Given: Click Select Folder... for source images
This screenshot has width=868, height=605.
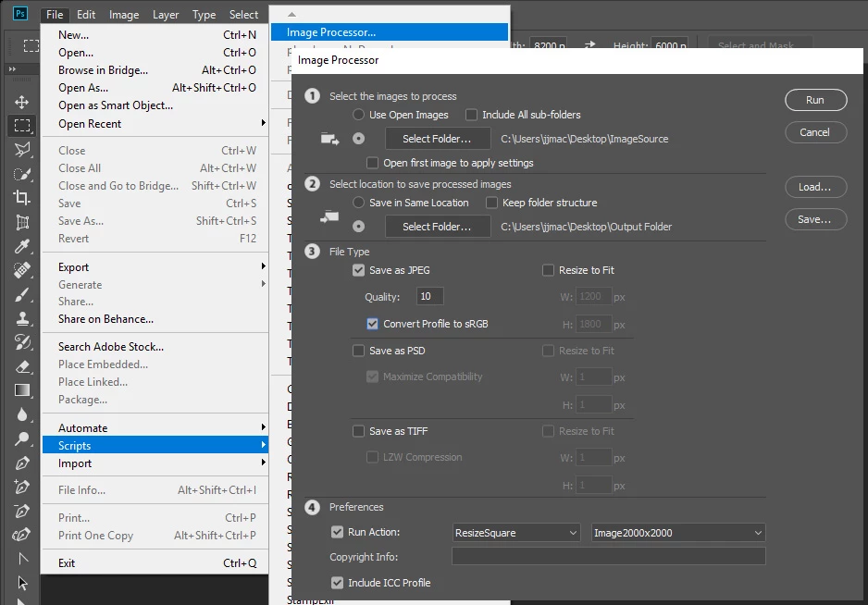Looking at the screenshot, I should [x=438, y=139].
